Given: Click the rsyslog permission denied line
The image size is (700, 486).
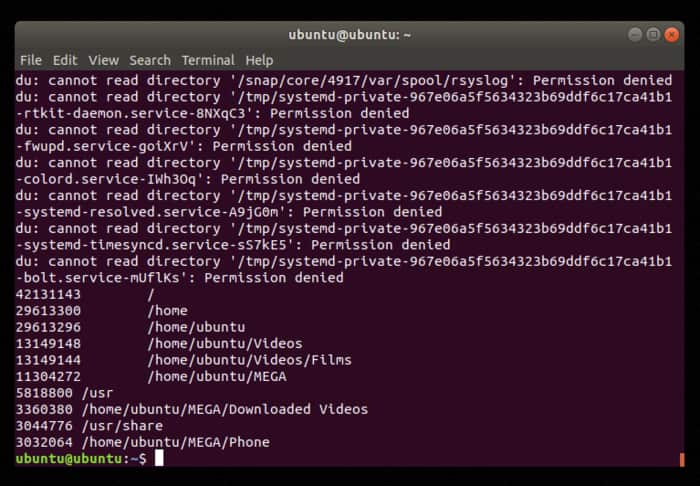Looking at the screenshot, I should point(340,81).
